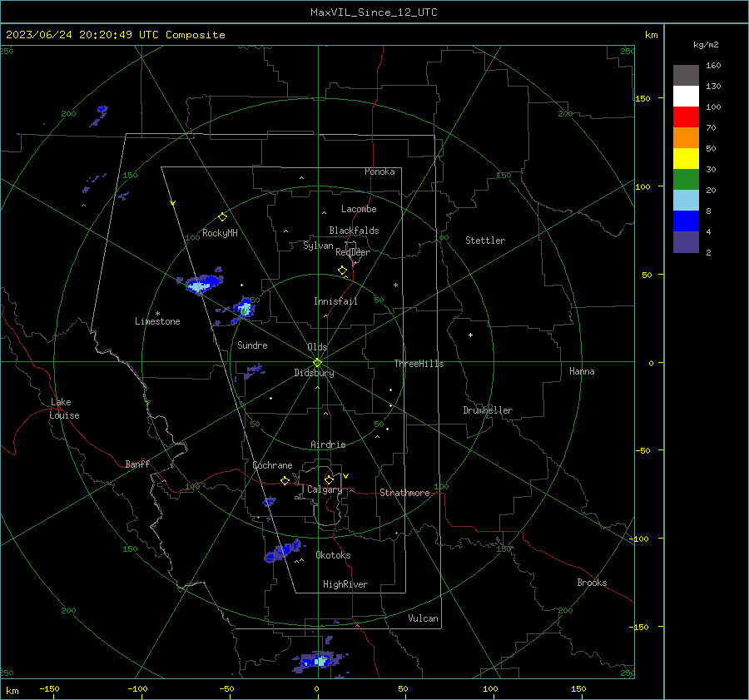Click the Drumheller town label
Screen dimensions: 749x700
488,410
